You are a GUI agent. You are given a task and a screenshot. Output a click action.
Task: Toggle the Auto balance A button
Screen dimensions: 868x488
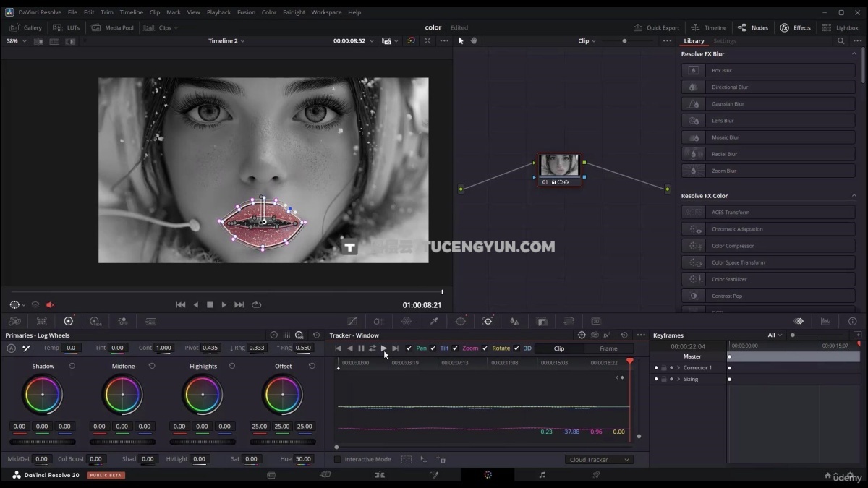(11, 348)
